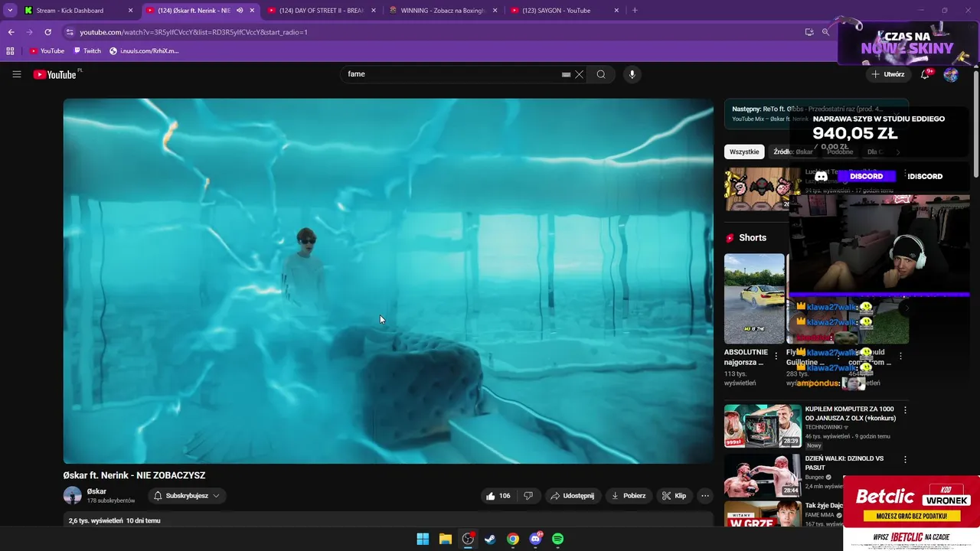This screenshot has height=551, width=980.
Task: Click the browser address bar URL
Action: click(194, 32)
